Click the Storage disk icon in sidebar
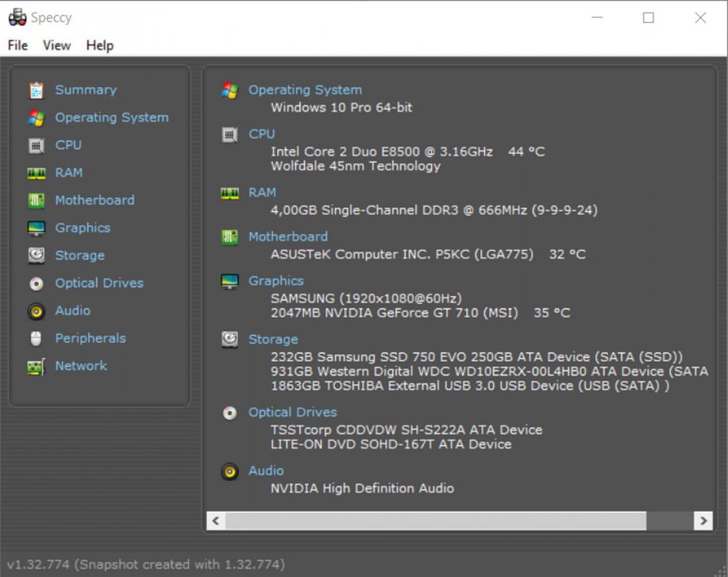 tap(35, 255)
